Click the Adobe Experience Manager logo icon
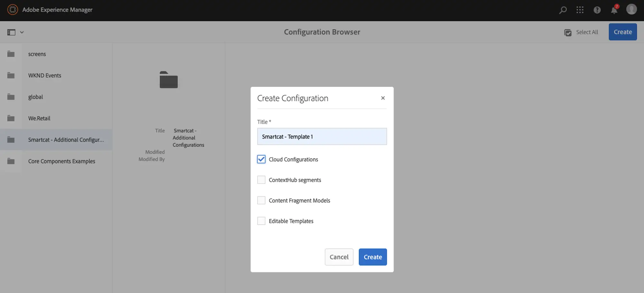Viewport: 644px width, 293px height. 13,10
